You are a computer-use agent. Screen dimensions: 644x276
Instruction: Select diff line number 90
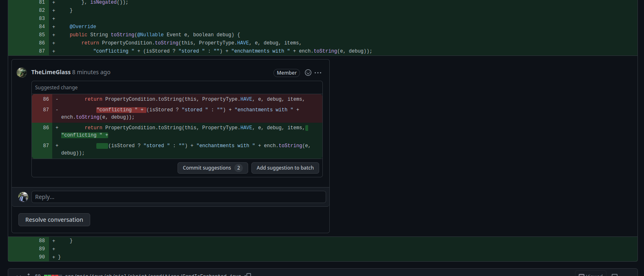point(42,257)
